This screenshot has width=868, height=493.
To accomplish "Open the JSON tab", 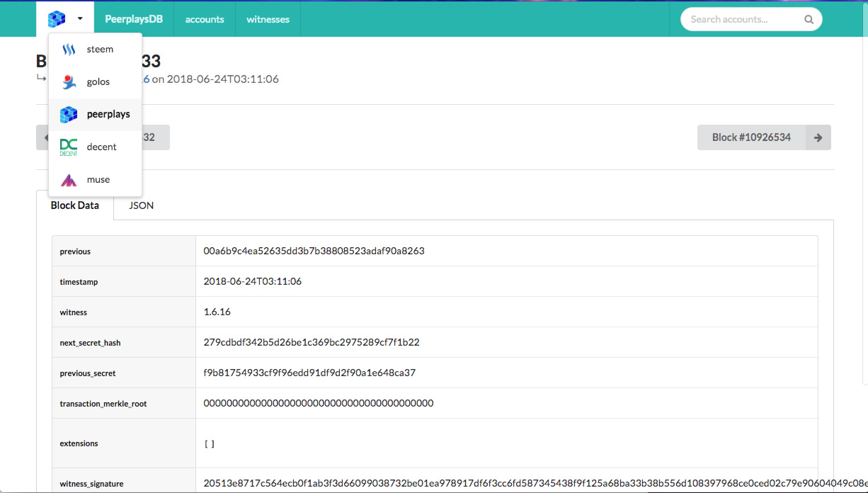I will tap(142, 205).
